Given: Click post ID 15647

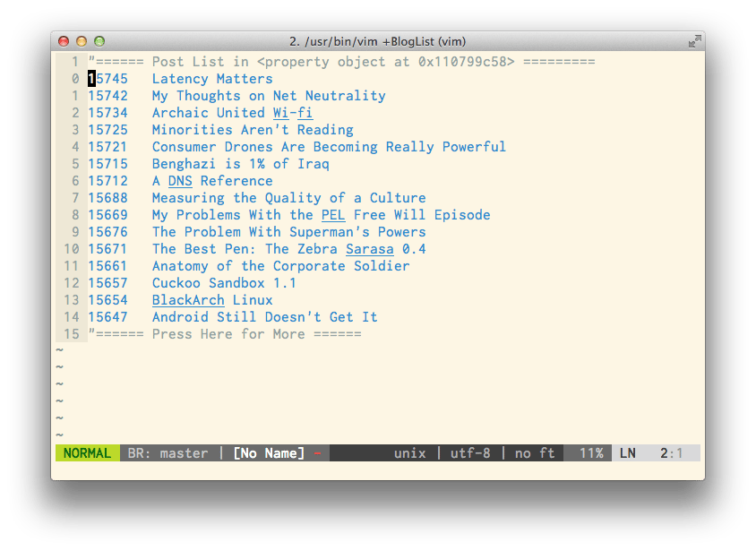Looking at the screenshot, I should (x=108, y=317).
